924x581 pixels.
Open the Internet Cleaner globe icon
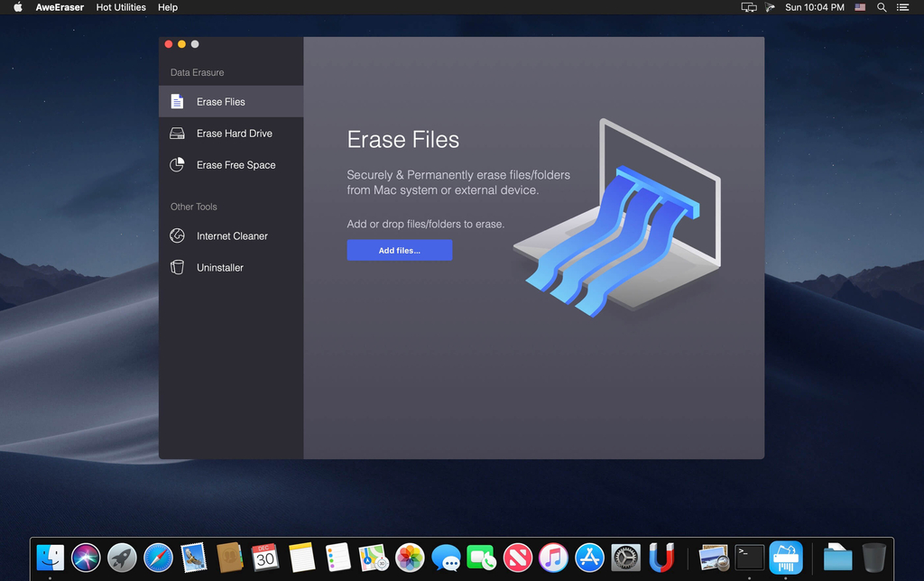pyautogui.click(x=177, y=235)
